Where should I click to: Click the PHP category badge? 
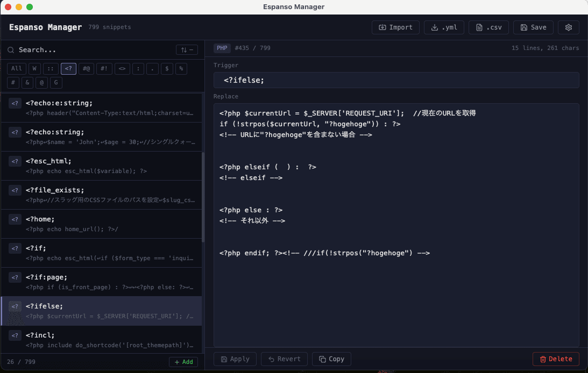coord(222,48)
